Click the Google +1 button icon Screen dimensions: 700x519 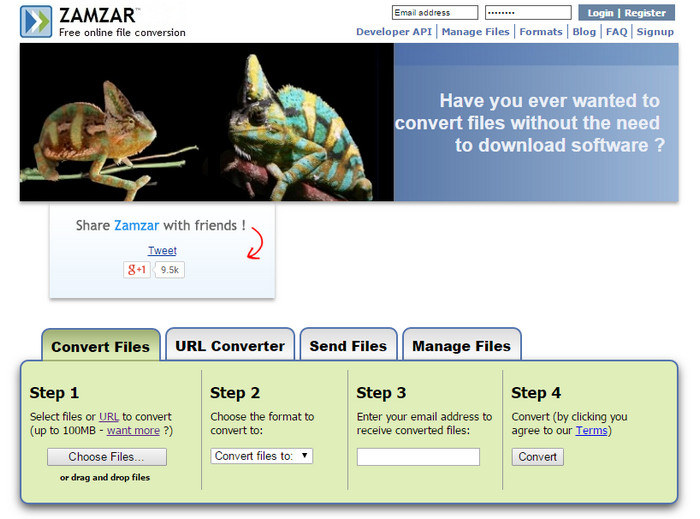(137, 270)
